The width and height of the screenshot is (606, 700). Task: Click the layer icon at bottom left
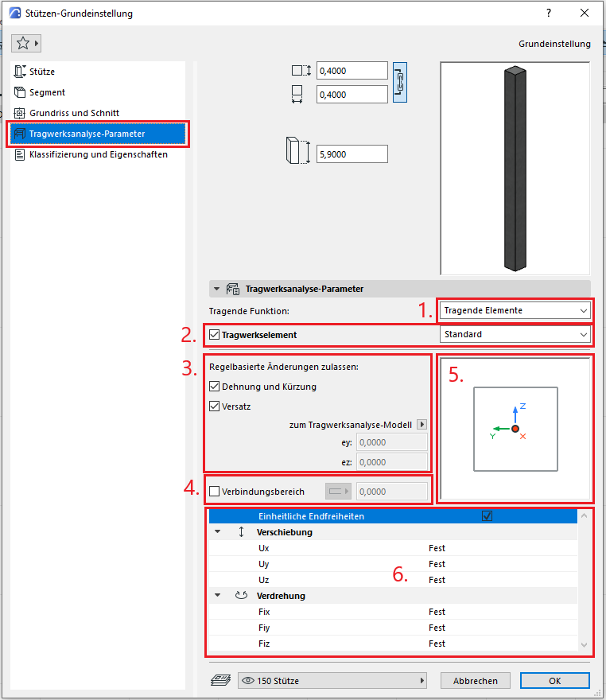pos(220,680)
